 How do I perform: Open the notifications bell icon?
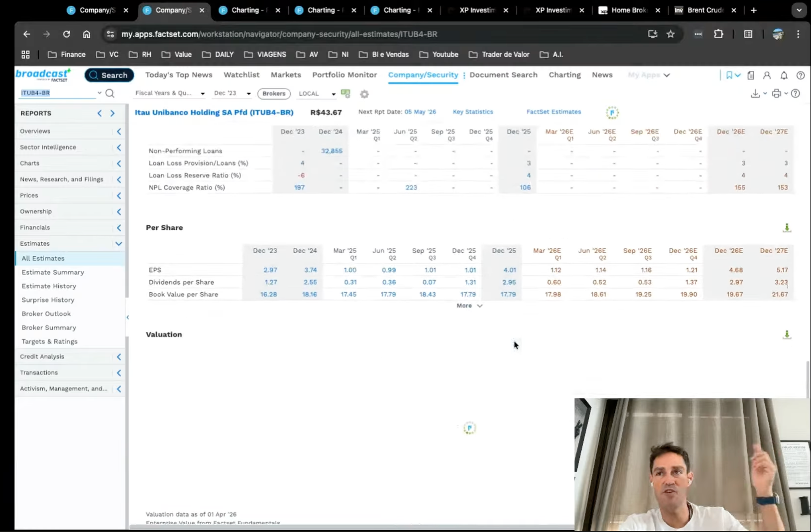coord(784,75)
